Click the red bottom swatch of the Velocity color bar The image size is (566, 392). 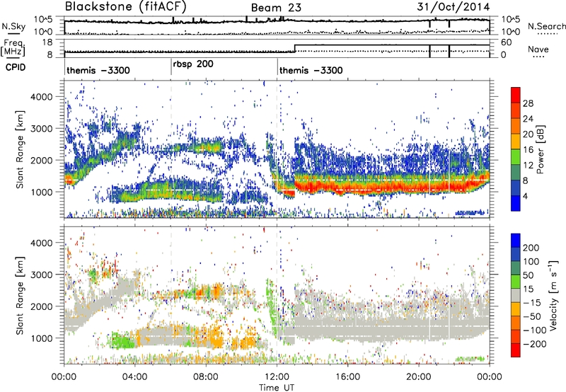click(x=516, y=350)
